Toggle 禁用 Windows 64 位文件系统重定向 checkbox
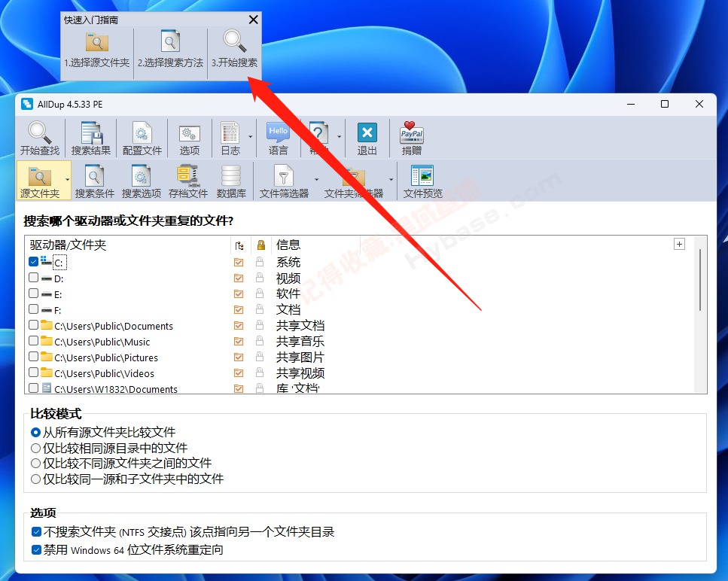 (37, 550)
